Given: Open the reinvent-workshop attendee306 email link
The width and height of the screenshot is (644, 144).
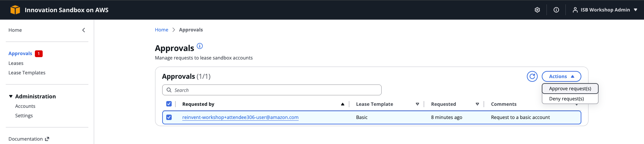Looking at the screenshot, I should [x=240, y=117].
